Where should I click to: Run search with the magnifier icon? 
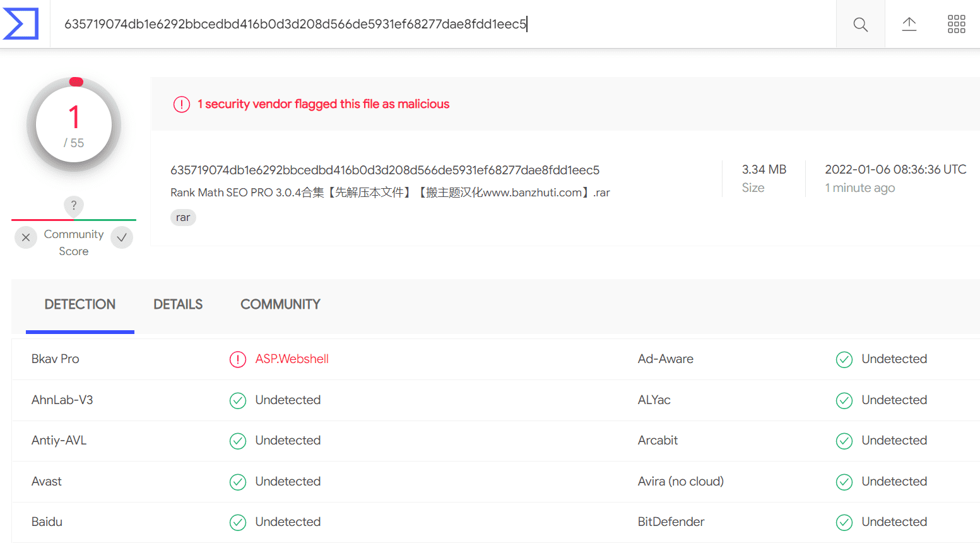point(860,24)
